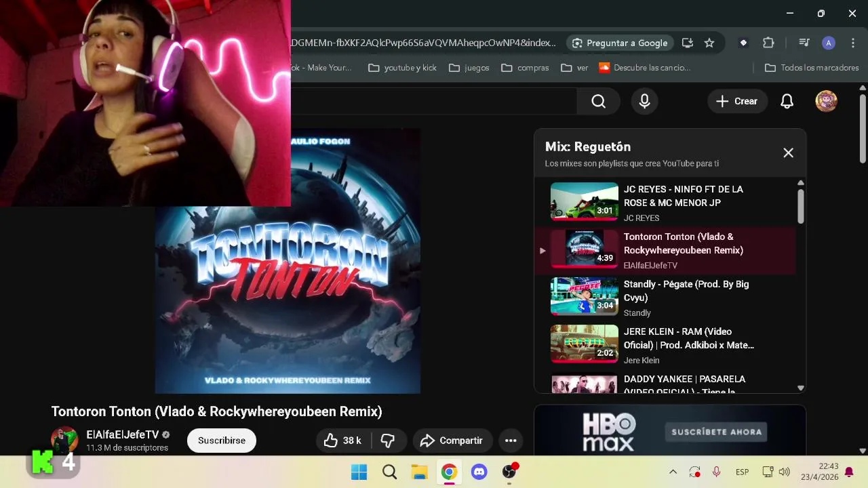Screen dimensions: 868x488
Task: Click Jere Klein channel name in playlist
Action: (x=642, y=360)
